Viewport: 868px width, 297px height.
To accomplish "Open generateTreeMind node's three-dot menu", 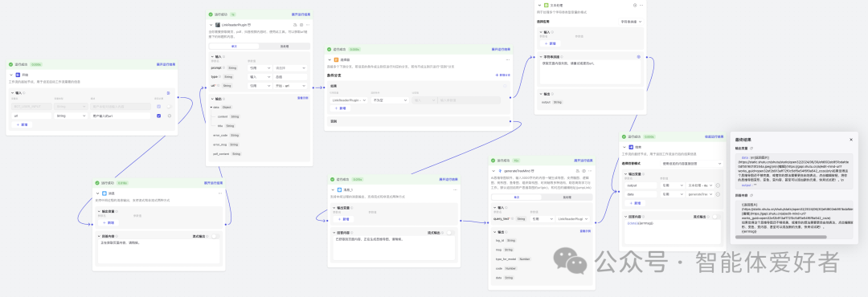I will [590, 172].
